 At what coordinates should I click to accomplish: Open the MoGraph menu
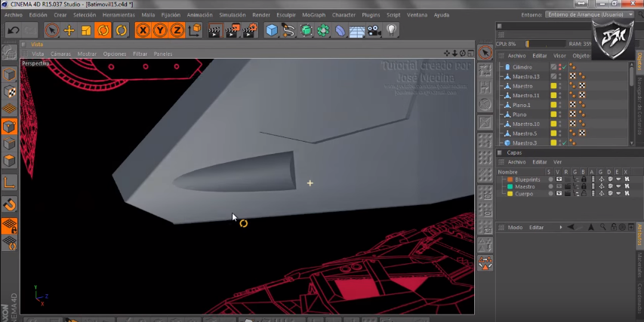coord(313,14)
